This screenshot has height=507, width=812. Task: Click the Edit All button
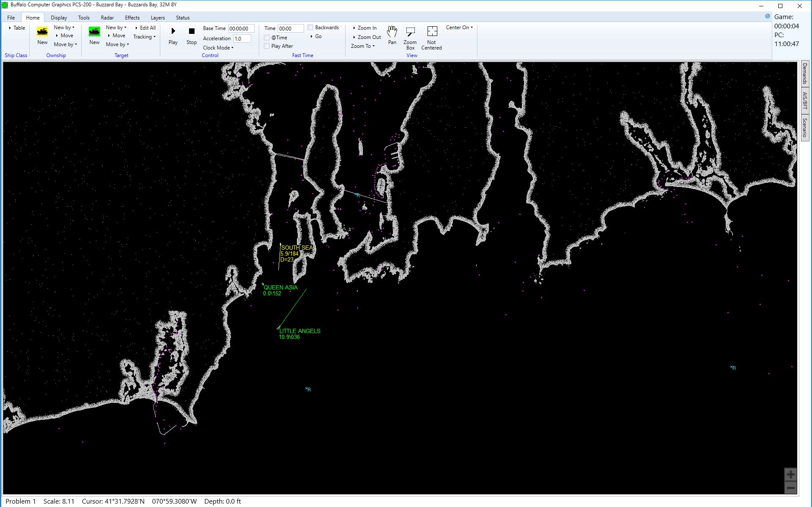pyautogui.click(x=145, y=28)
